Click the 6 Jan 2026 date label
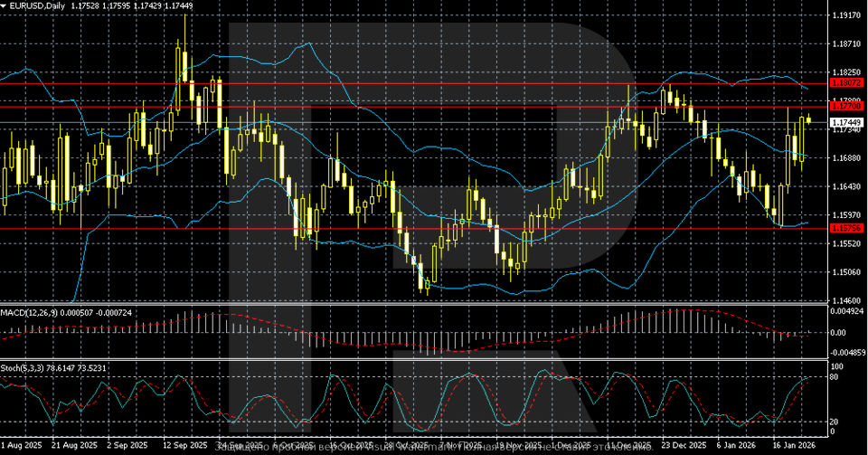Viewport: 868px width, 455px height. [x=739, y=447]
